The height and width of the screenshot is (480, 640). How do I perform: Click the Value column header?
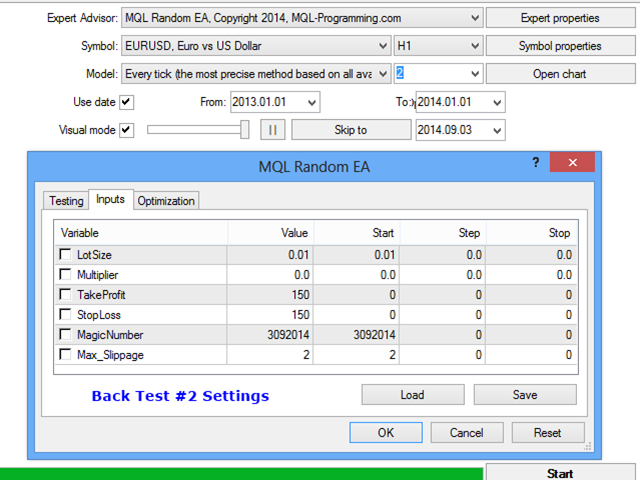pyautogui.click(x=270, y=233)
